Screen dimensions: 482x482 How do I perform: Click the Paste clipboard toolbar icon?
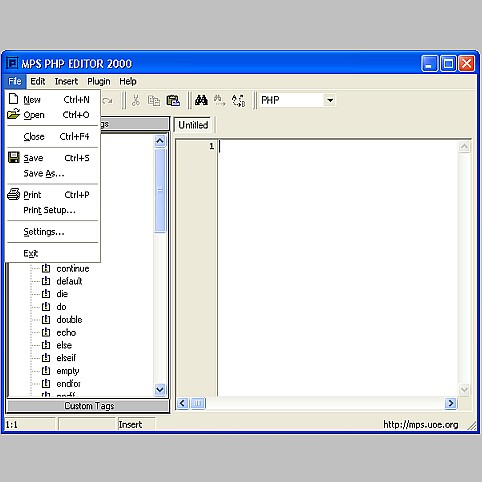pos(173,100)
